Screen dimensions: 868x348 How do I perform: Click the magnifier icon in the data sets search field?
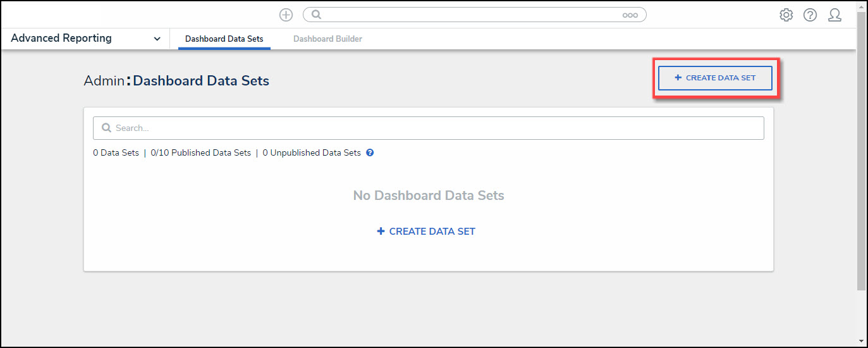tap(106, 128)
